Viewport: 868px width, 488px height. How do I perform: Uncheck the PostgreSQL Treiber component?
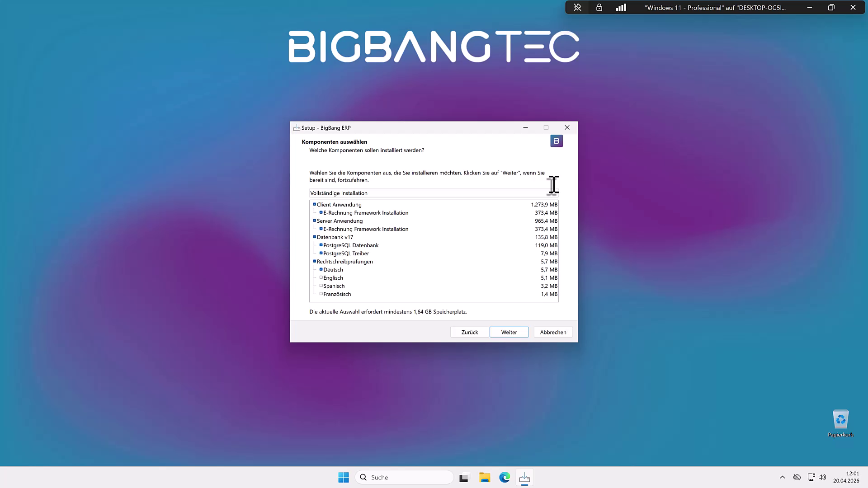click(x=321, y=253)
